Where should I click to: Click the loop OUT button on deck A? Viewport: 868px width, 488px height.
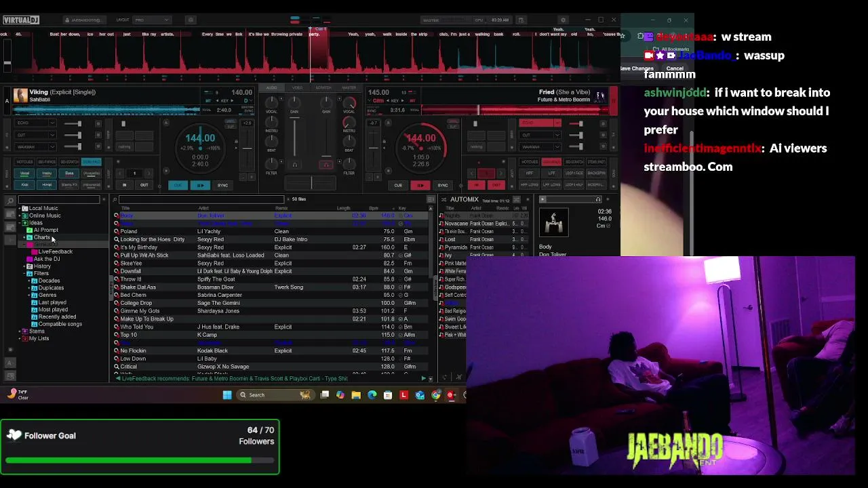point(144,185)
